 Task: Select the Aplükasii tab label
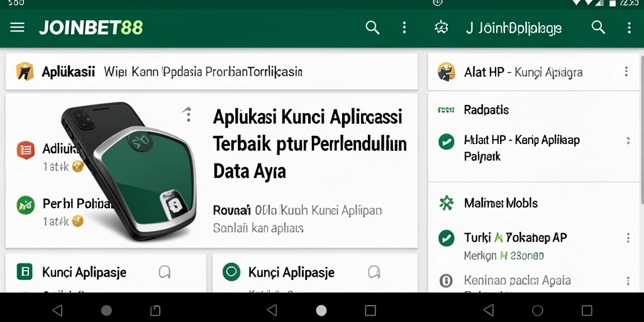coord(68,72)
